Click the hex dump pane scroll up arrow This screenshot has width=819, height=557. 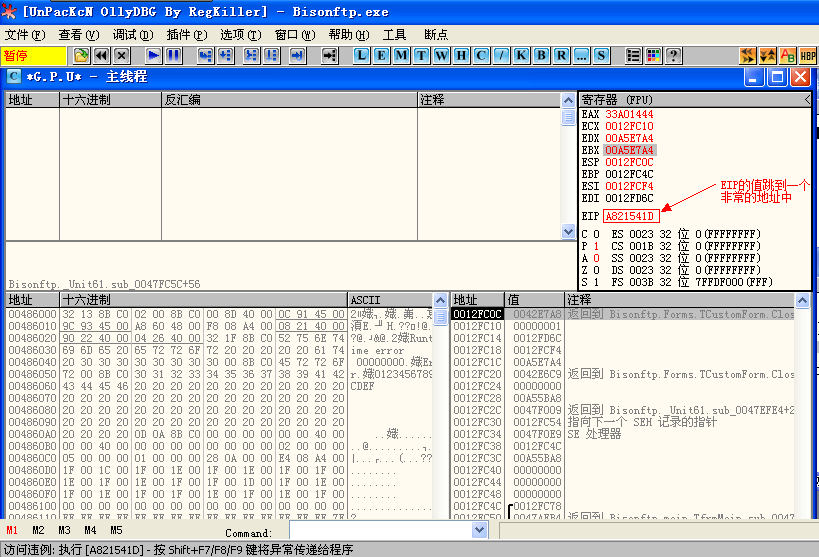click(x=440, y=300)
